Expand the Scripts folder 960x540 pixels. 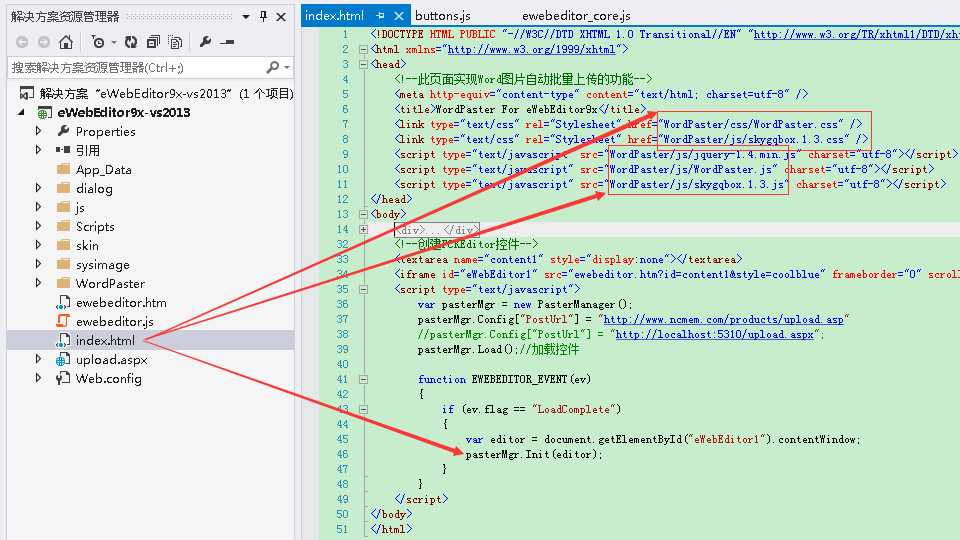39,227
